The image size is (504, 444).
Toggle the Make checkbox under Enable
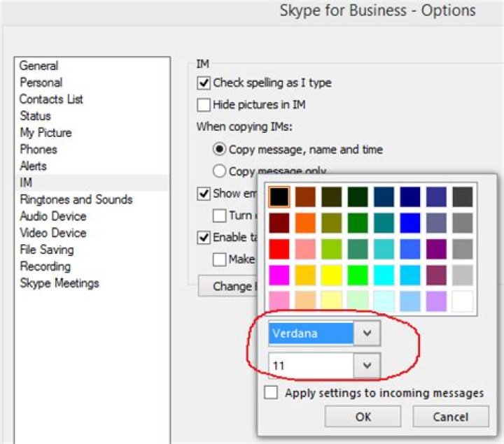coord(219,259)
